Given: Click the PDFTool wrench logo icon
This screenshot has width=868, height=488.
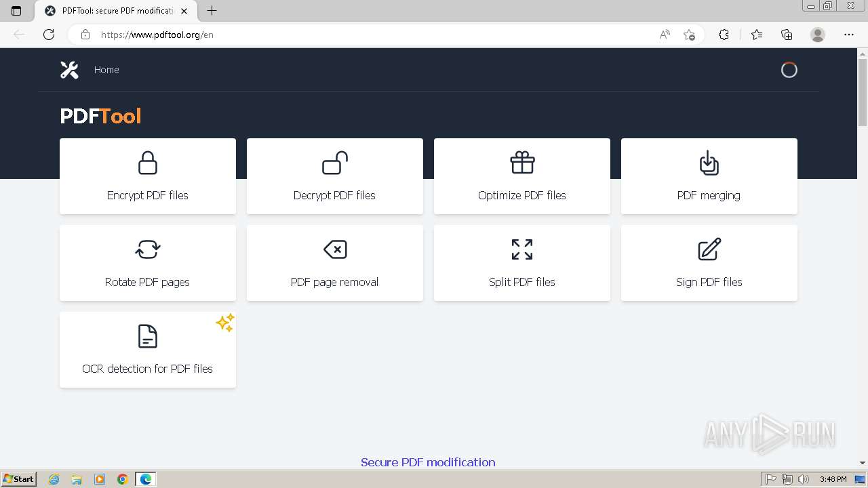Looking at the screenshot, I should 69,70.
